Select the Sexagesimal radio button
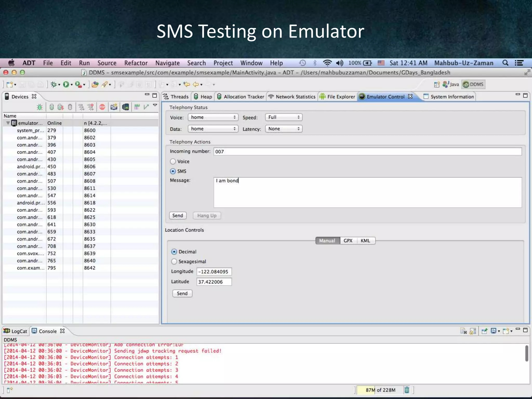532x399 pixels. [x=174, y=262]
